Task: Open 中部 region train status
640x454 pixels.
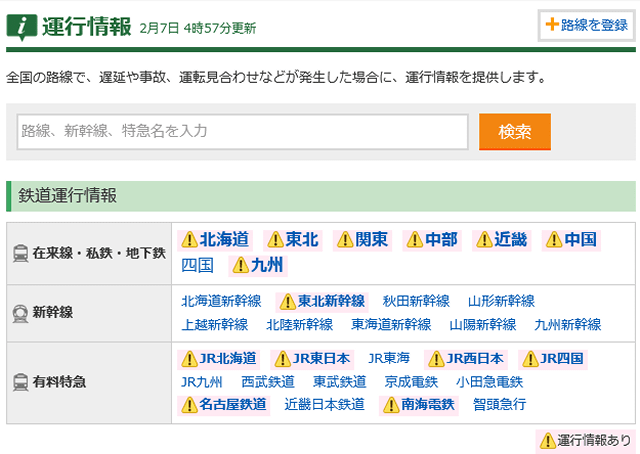Action: pyautogui.click(x=442, y=240)
